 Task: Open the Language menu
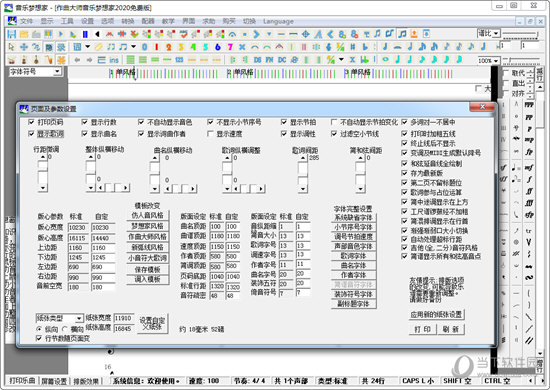[x=278, y=21]
